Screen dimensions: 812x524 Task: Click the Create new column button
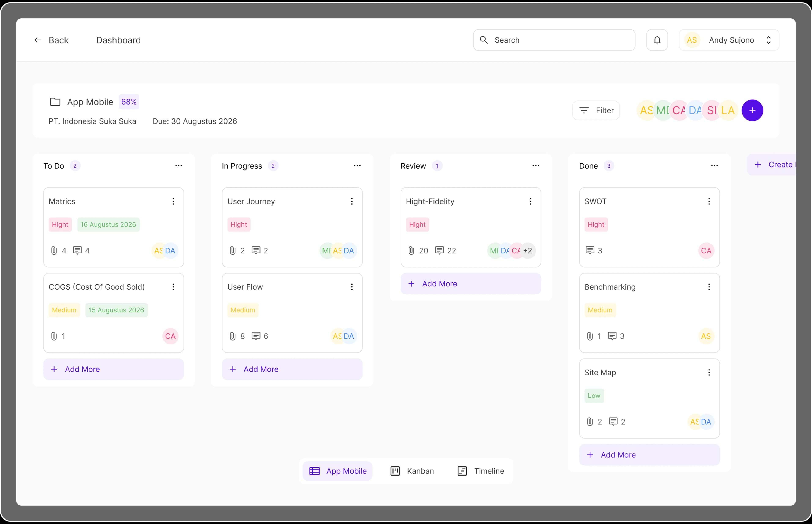(x=771, y=165)
